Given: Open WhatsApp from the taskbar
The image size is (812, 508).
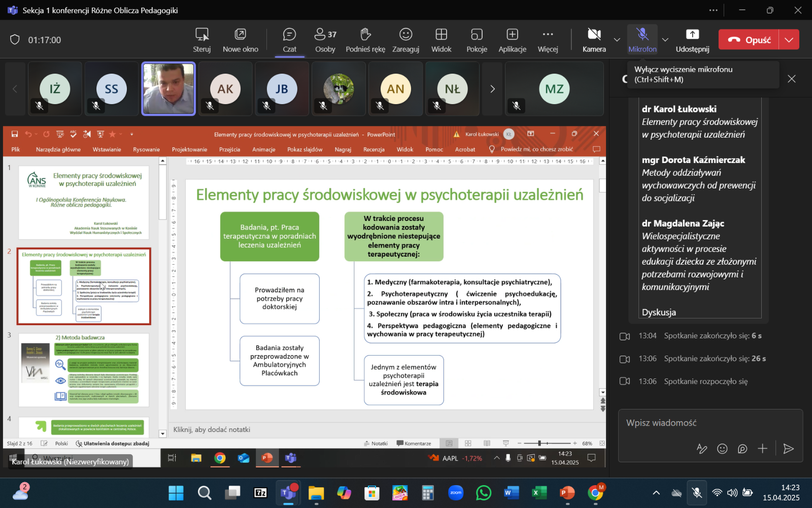Looking at the screenshot, I should [484, 493].
